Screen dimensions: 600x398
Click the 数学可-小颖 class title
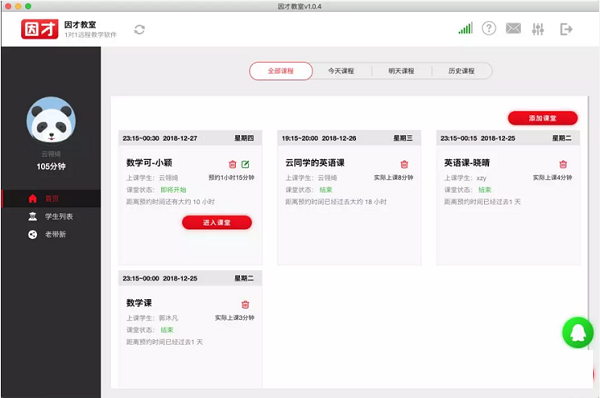click(149, 163)
